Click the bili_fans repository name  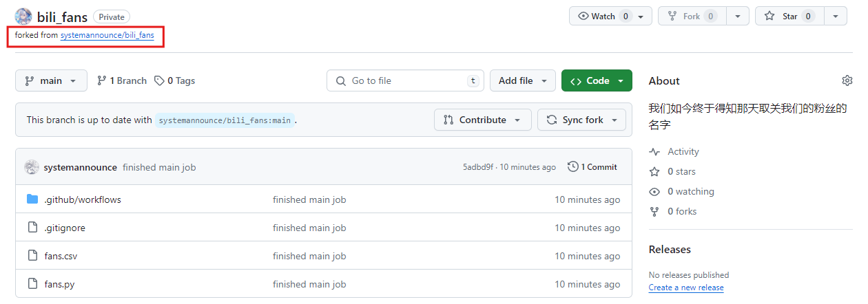pyautogui.click(x=62, y=17)
